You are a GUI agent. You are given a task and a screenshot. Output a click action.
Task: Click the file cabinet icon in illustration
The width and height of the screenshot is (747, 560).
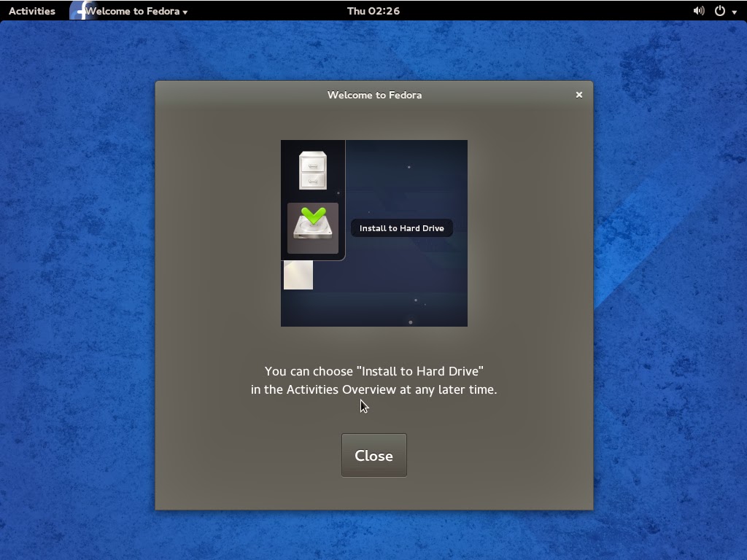(313, 171)
